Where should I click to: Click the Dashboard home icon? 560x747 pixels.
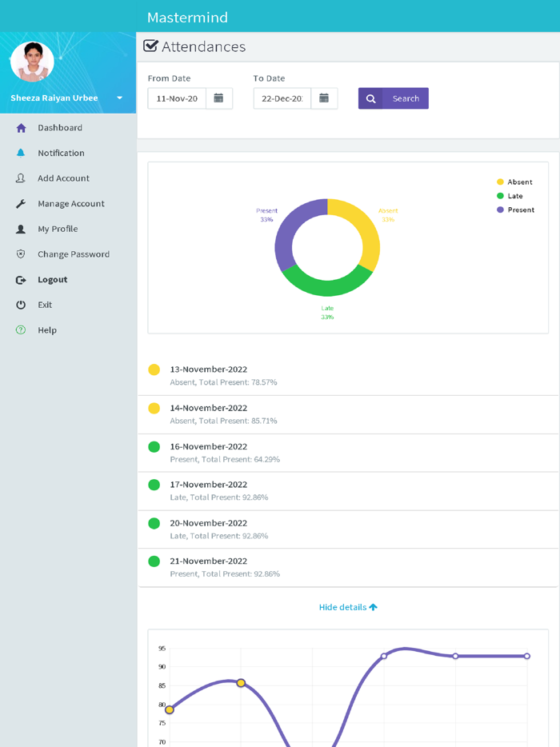click(x=21, y=128)
